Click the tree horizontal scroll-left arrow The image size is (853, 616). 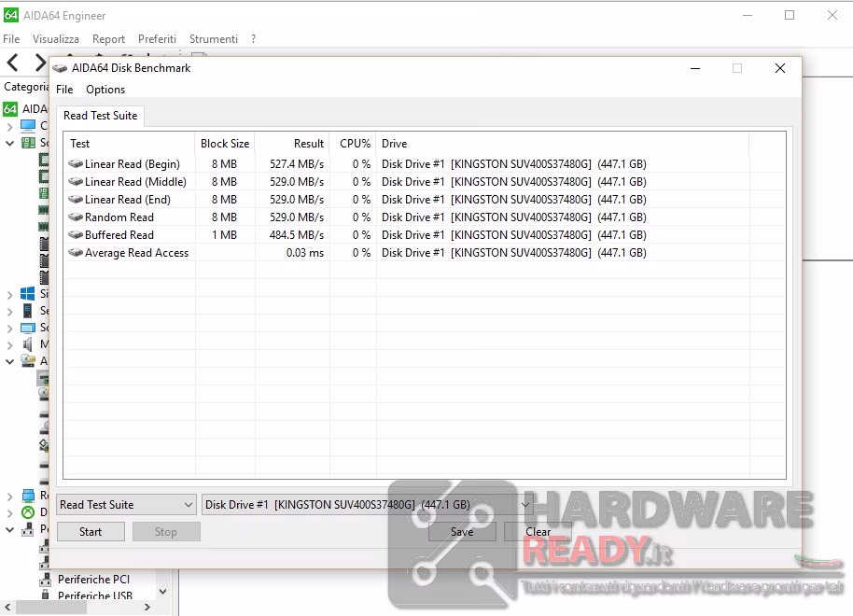[7, 607]
